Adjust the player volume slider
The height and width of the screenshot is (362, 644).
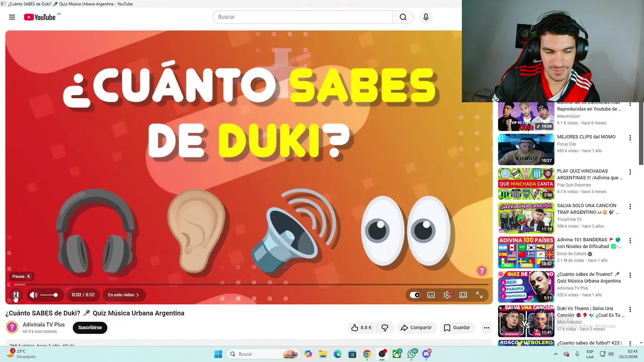(x=49, y=295)
